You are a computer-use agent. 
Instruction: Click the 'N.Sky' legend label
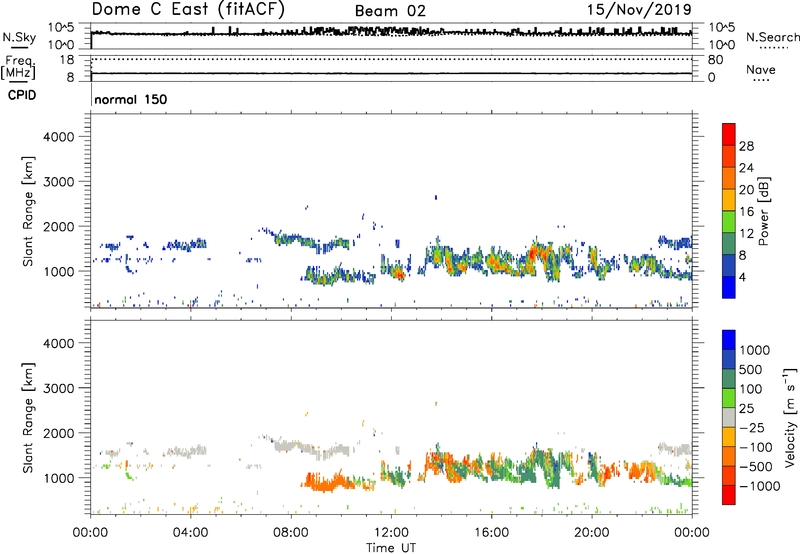pyautogui.click(x=19, y=37)
